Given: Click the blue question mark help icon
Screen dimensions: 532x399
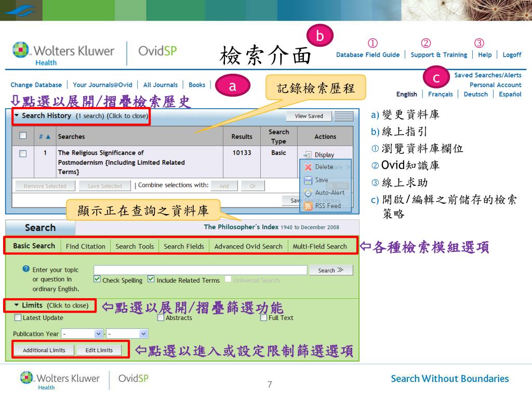Looking at the screenshot, I should (x=26, y=269).
